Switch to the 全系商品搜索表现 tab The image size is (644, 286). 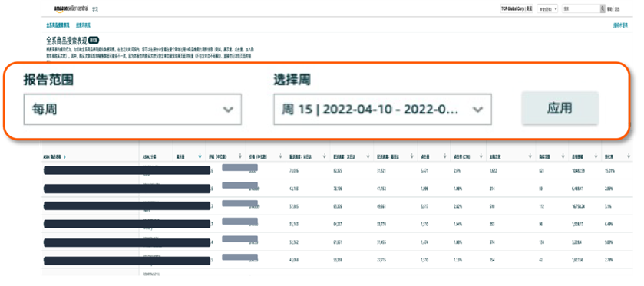click(58, 25)
